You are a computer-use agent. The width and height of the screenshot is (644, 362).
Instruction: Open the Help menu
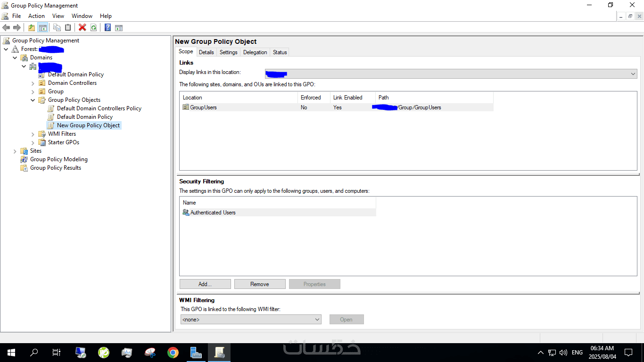tap(106, 16)
